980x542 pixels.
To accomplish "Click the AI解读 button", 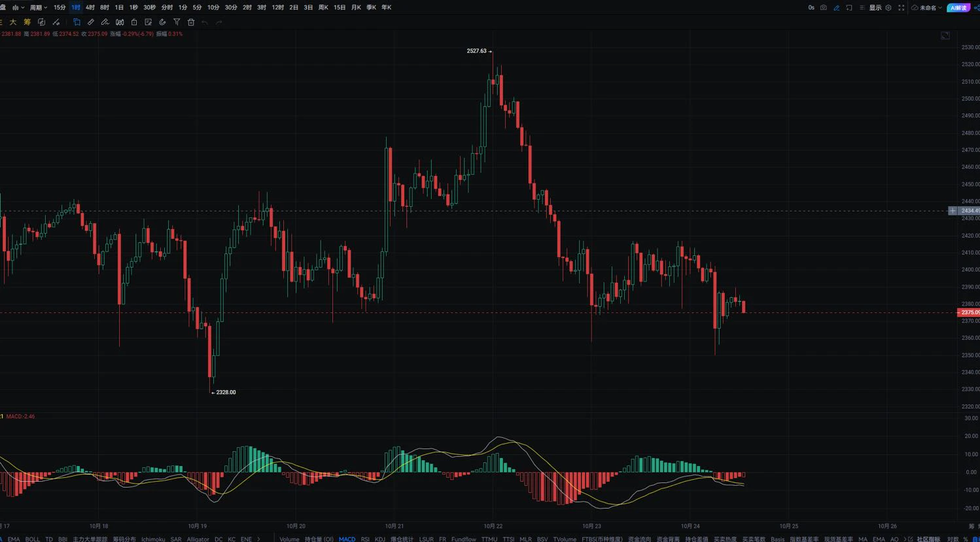I will click(958, 8).
